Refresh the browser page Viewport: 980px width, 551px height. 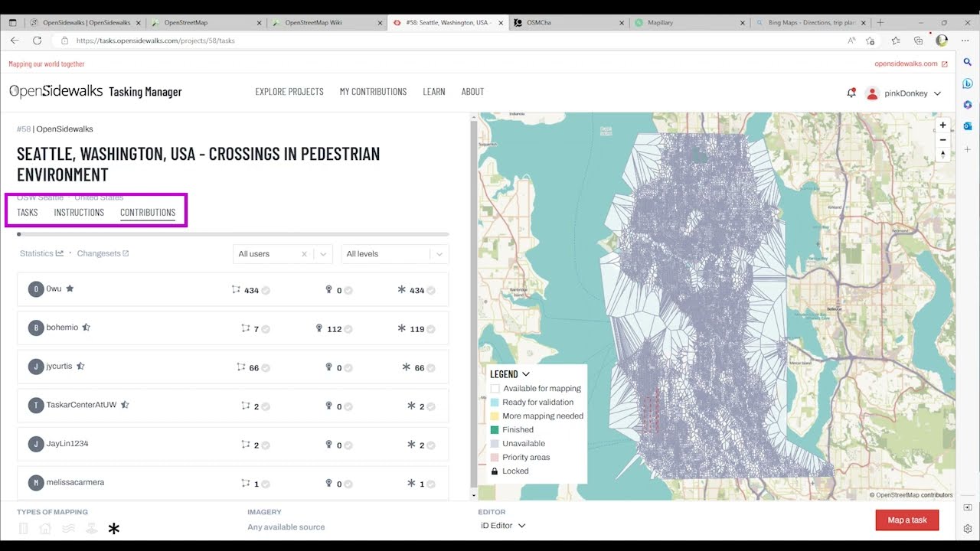pos(37,41)
